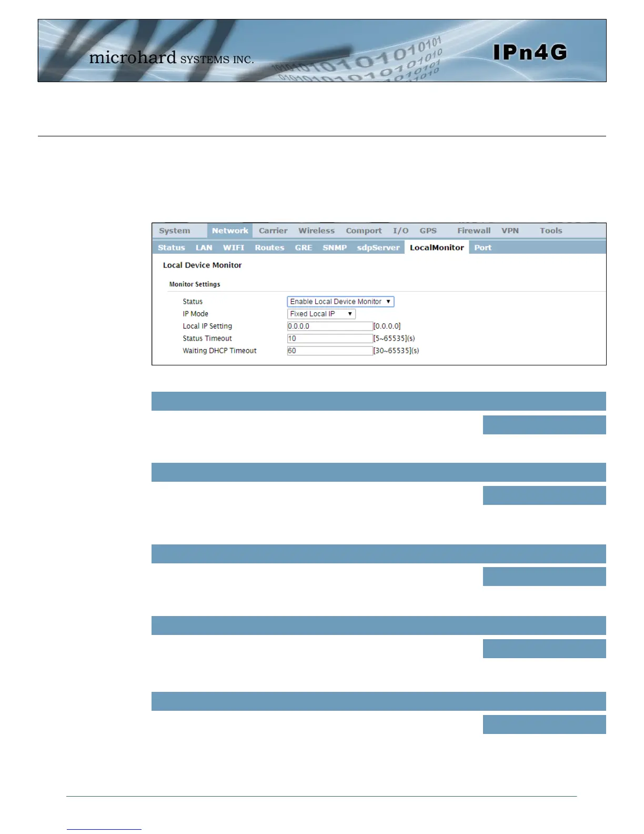Click the Local IP Setting input field
The height and width of the screenshot is (834, 644).
(x=330, y=326)
